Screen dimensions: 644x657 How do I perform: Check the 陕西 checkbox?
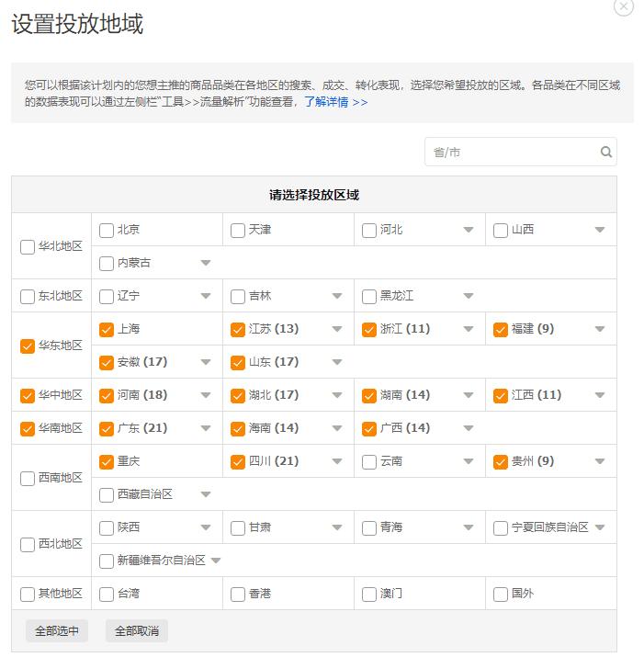[x=107, y=528]
